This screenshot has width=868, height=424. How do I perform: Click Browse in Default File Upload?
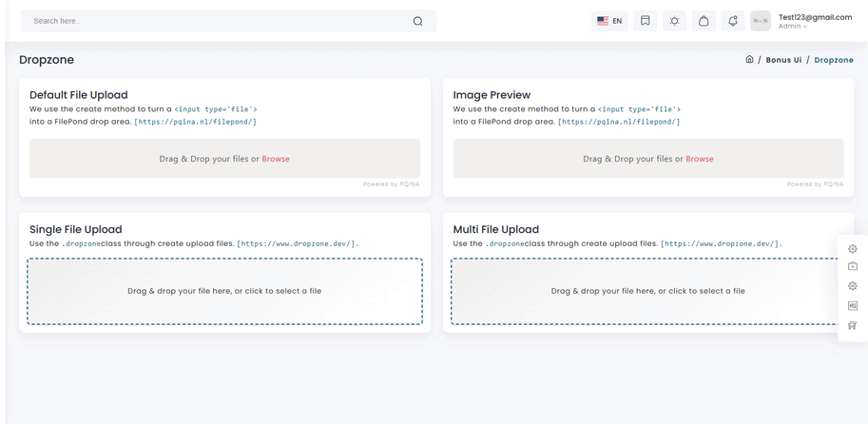276,159
